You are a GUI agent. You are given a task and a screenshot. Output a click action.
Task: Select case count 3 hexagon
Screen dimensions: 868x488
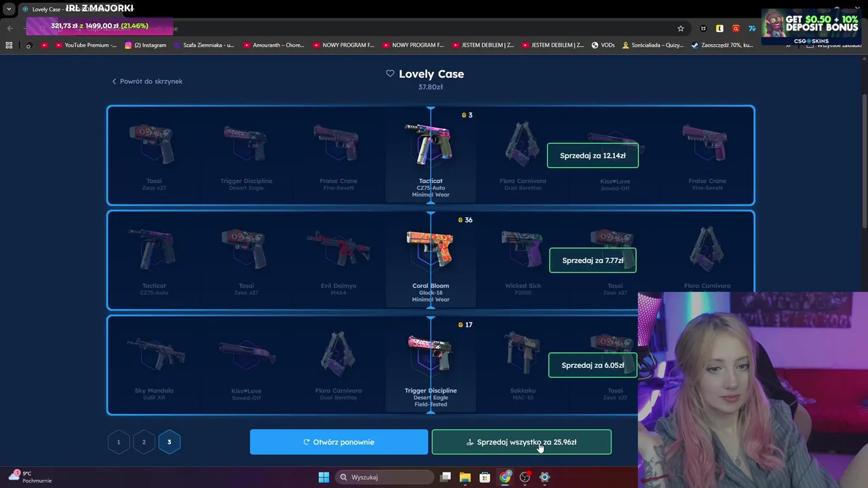point(170,442)
